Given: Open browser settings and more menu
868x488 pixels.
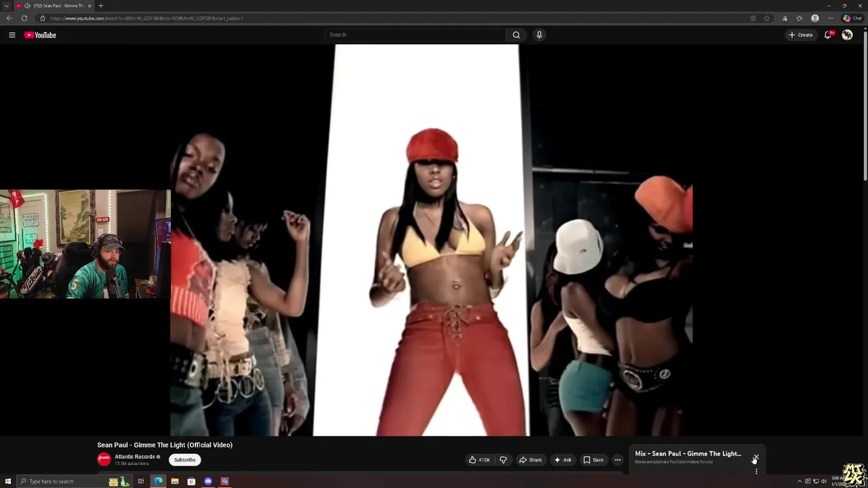Looking at the screenshot, I should click(x=830, y=18).
